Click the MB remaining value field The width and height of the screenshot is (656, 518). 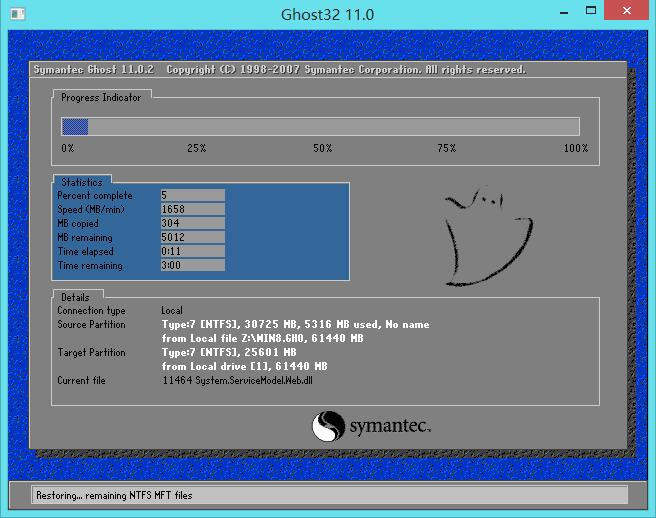192,238
